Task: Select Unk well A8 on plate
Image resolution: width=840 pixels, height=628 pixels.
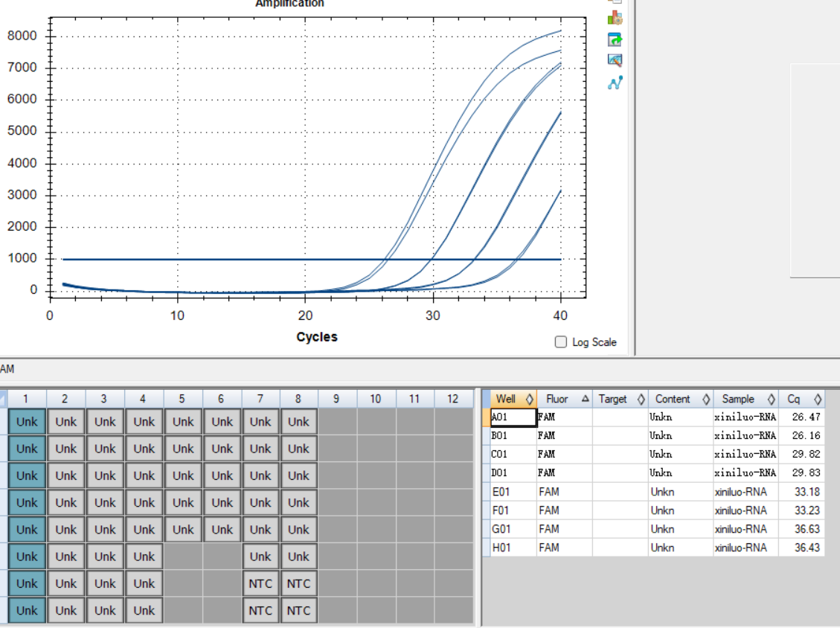Action: 298,422
